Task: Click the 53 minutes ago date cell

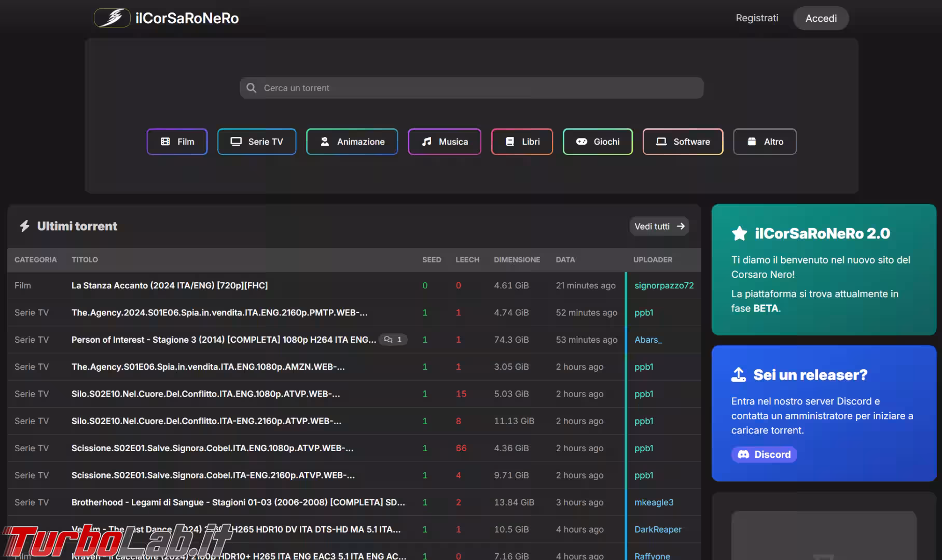Action: [587, 340]
